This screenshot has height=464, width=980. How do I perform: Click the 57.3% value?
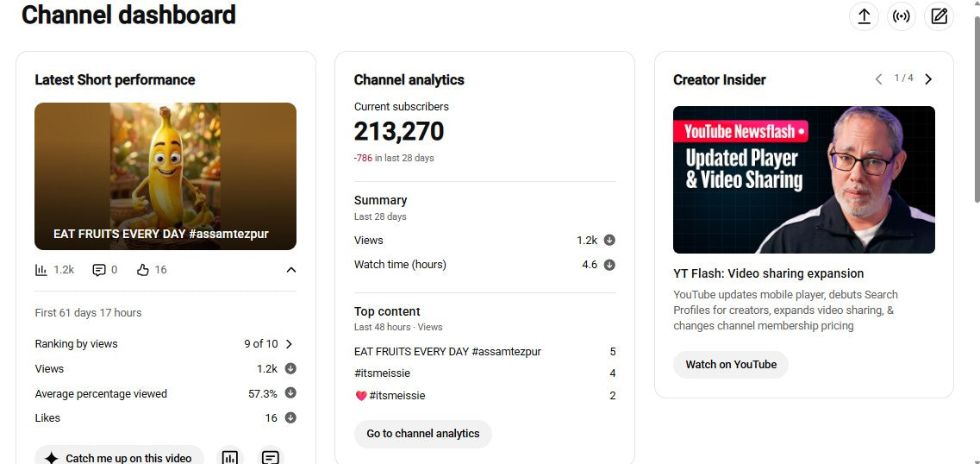(x=263, y=394)
